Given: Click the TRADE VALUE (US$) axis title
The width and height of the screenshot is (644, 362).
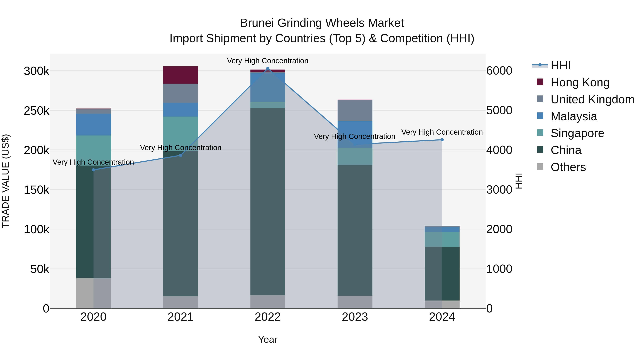Looking at the screenshot, I should tap(6, 181).
